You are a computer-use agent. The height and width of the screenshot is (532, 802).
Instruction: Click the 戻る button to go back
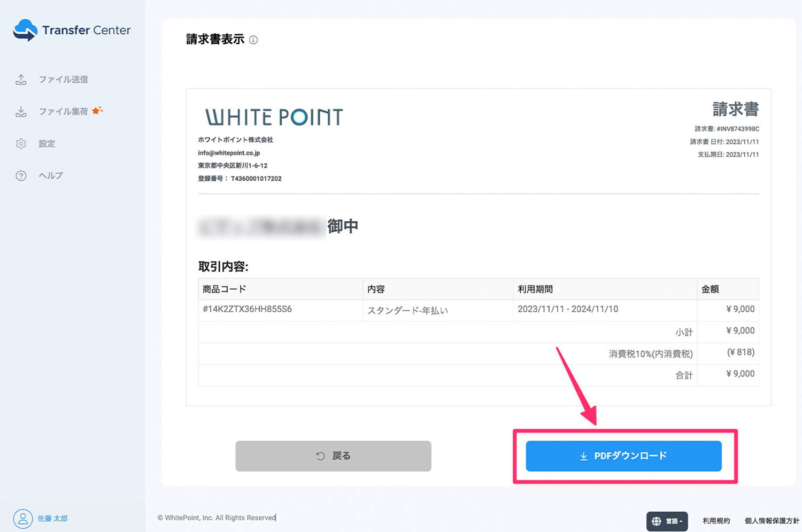333,456
